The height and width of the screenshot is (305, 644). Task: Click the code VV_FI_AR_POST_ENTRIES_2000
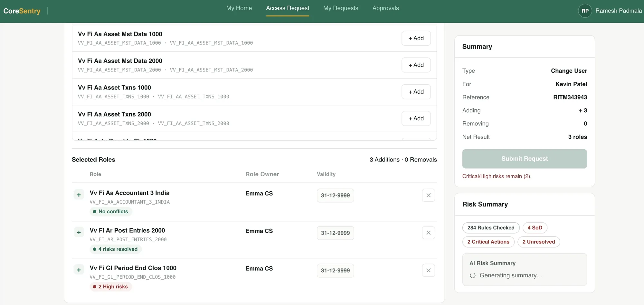click(128, 240)
